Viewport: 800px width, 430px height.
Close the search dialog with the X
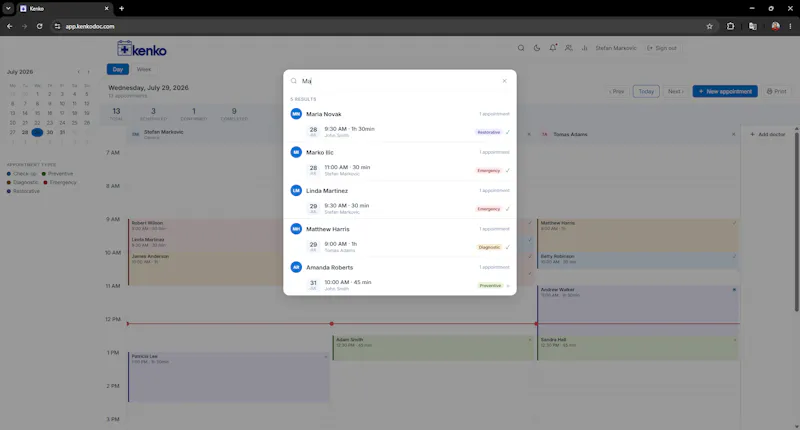505,81
